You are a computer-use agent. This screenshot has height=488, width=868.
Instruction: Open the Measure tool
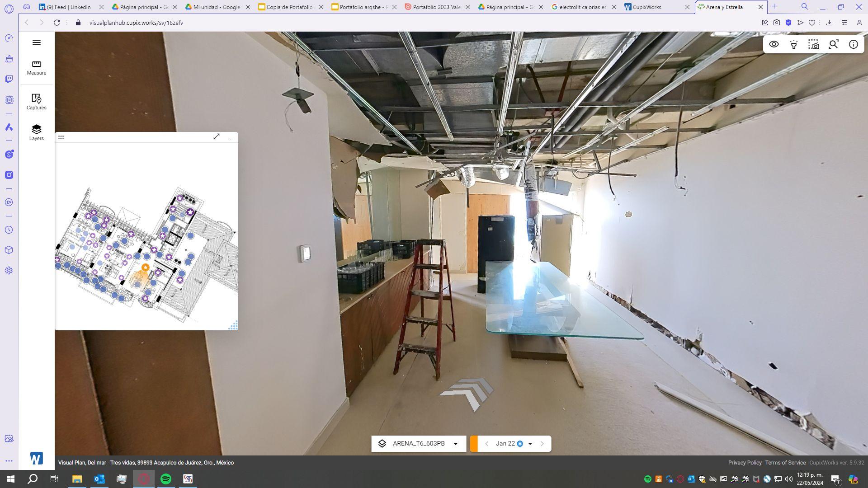click(x=37, y=67)
